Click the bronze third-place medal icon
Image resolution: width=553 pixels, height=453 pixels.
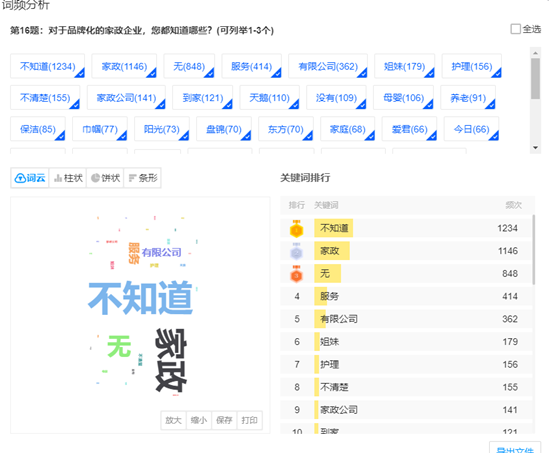click(x=296, y=274)
